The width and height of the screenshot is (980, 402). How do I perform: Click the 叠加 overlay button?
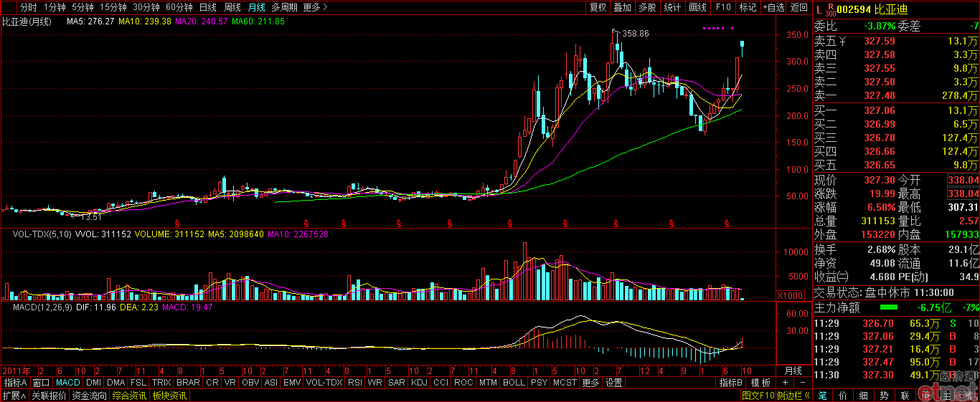click(x=622, y=7)
